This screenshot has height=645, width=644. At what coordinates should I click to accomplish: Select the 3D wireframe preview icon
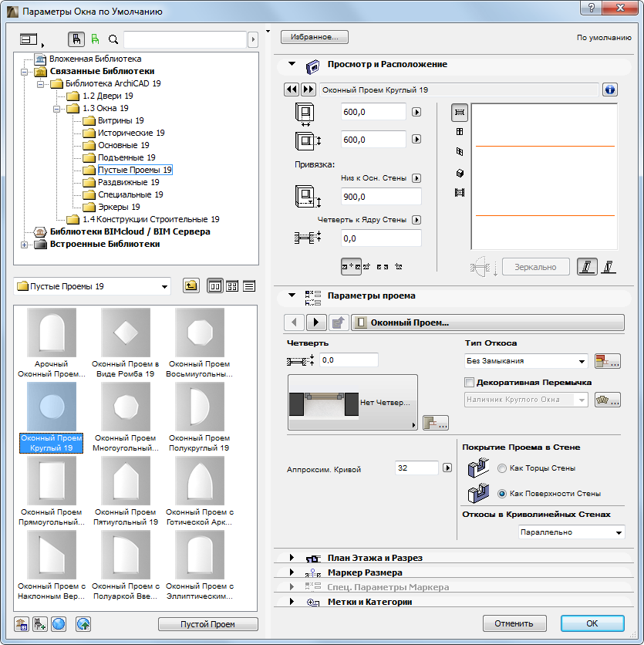point(460,152)
